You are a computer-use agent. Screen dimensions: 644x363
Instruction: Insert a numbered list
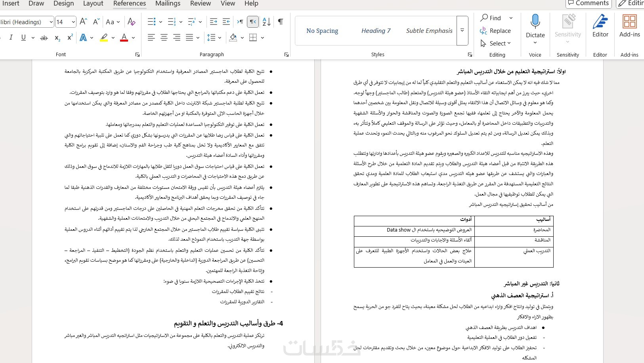(x=172, y=22)
